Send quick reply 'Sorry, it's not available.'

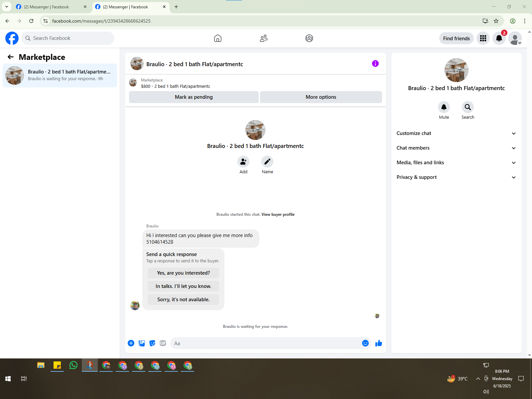pos(184,300)
